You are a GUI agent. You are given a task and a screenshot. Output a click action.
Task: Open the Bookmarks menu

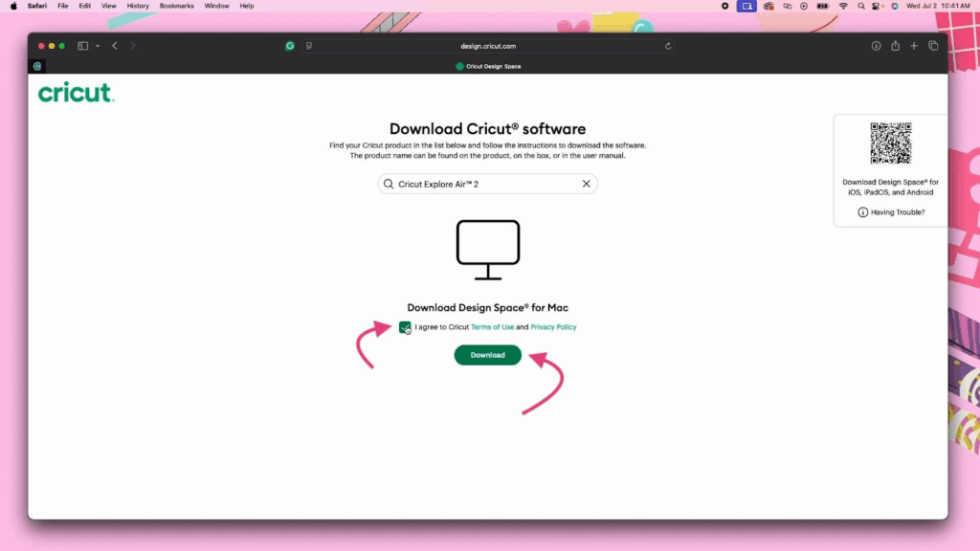tap(176, 7)
